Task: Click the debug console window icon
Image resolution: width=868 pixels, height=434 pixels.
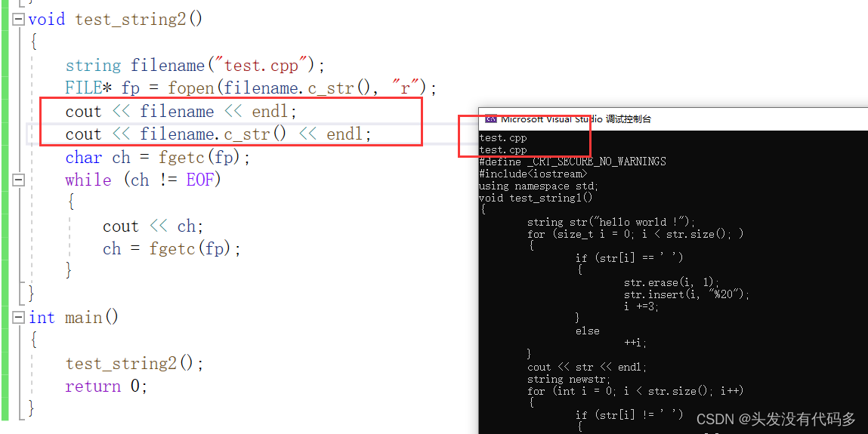Action: coord(490,119)
